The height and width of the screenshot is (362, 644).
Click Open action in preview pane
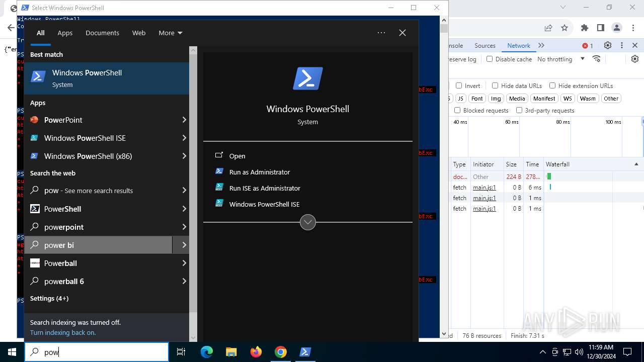point(237,156)
